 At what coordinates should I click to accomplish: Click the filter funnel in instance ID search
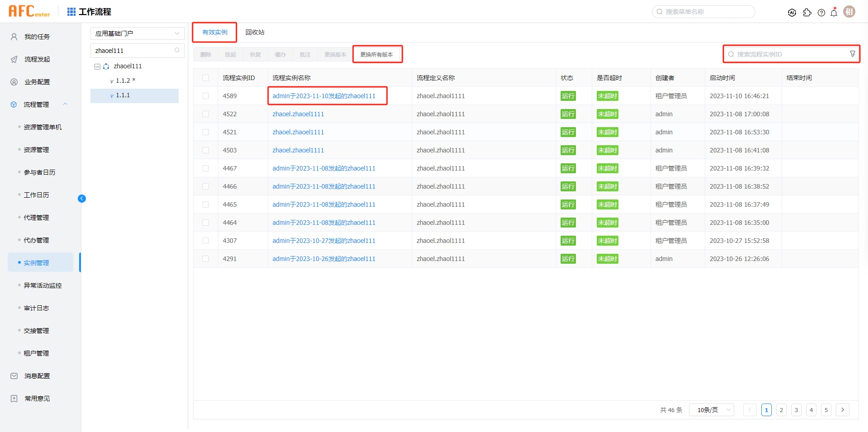click(x=853, y=54)
